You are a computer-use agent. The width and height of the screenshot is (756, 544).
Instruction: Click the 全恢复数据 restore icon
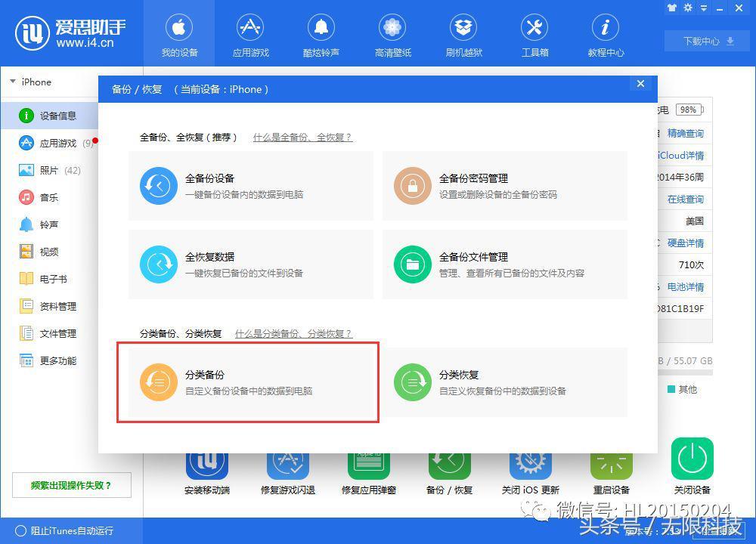(x=159, y=264)
